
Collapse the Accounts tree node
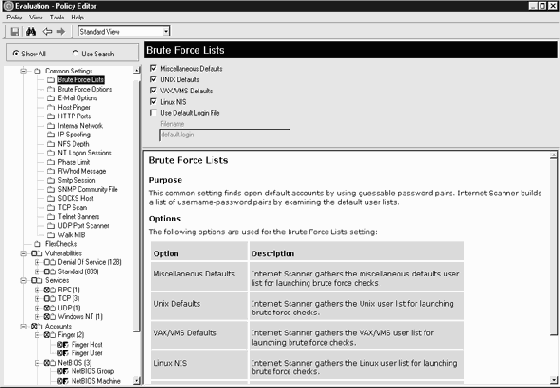pos(24,326)
